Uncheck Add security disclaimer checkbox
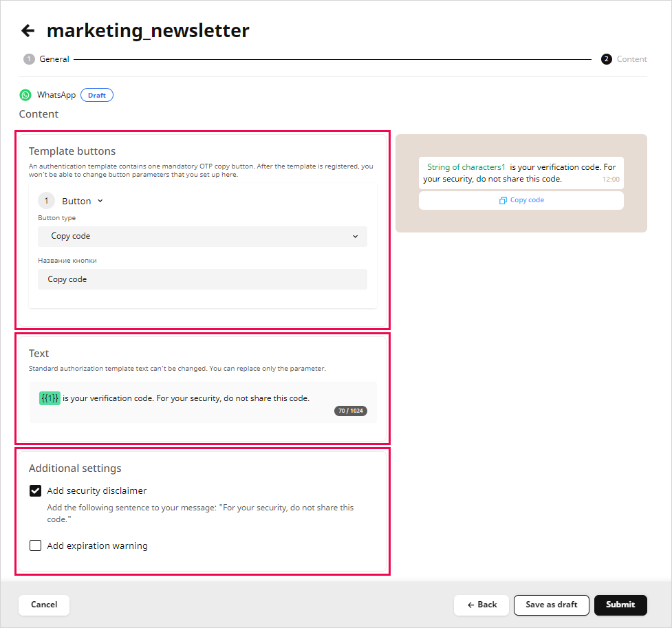The height and width of the screenshot is (628, 672). coord(35,491)
